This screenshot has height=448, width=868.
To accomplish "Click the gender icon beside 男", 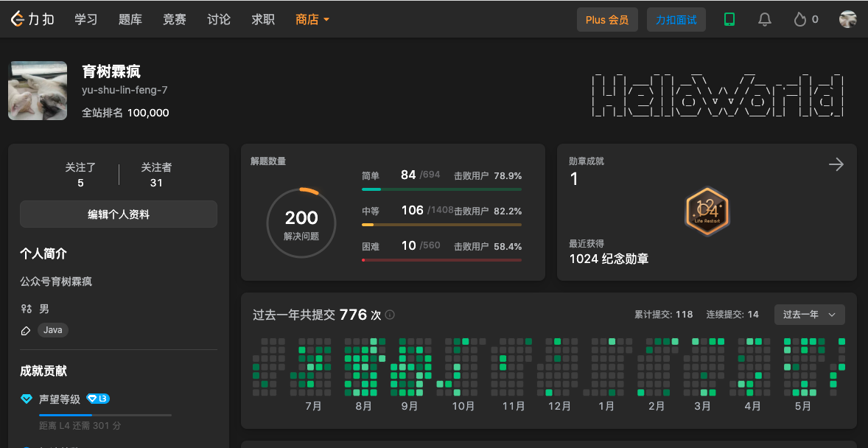I will [x=26, y=309].
